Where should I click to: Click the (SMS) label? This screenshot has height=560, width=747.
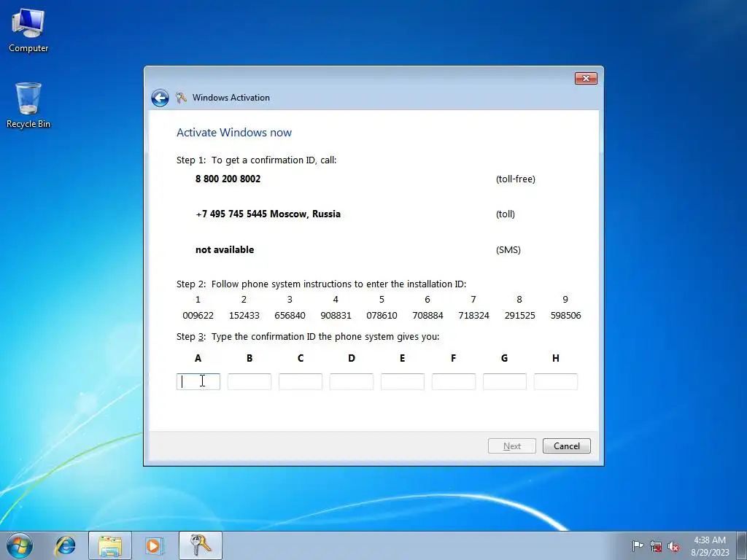click(x=508, y=250)
